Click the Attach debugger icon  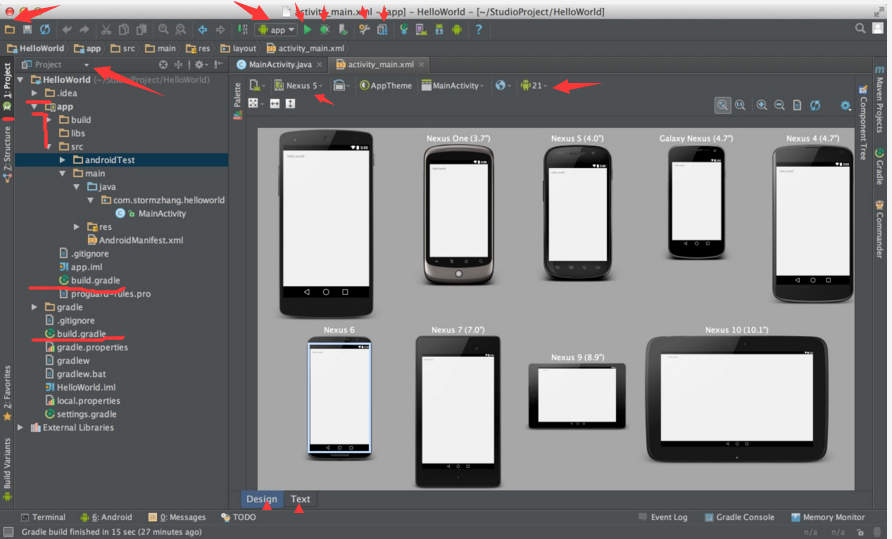(342, 29)
